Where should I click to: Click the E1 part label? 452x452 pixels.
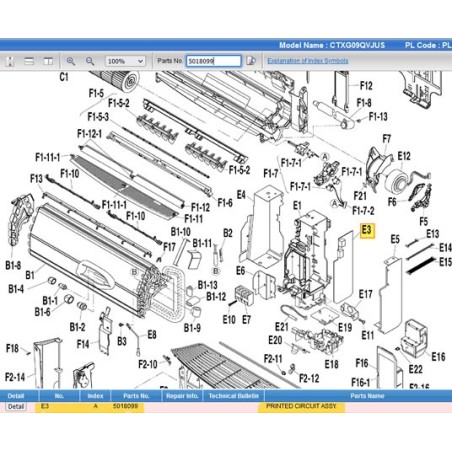297,206
